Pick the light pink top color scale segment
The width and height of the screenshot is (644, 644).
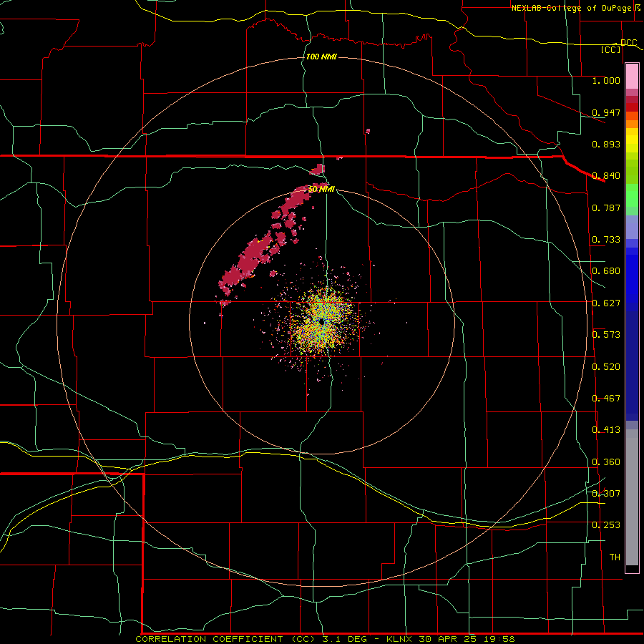click(632, 77)
